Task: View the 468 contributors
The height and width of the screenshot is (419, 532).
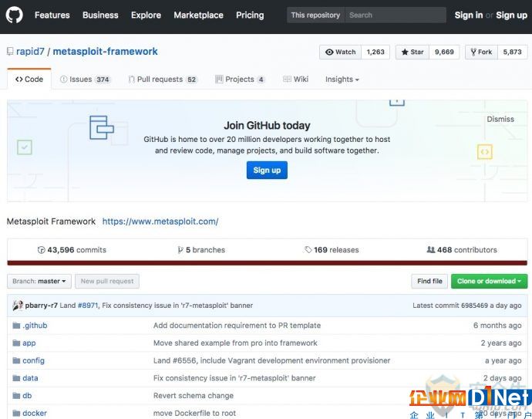Action: [462, 250]
